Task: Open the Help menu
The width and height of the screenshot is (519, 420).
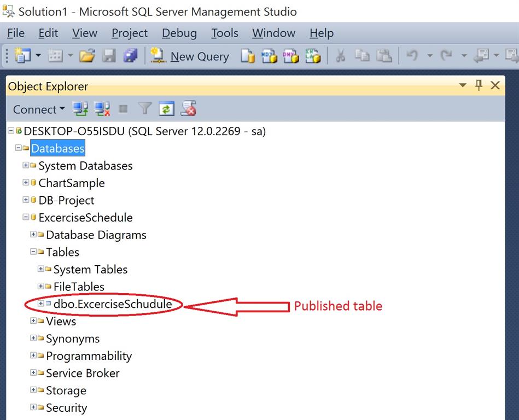Action: coord(322,33)
